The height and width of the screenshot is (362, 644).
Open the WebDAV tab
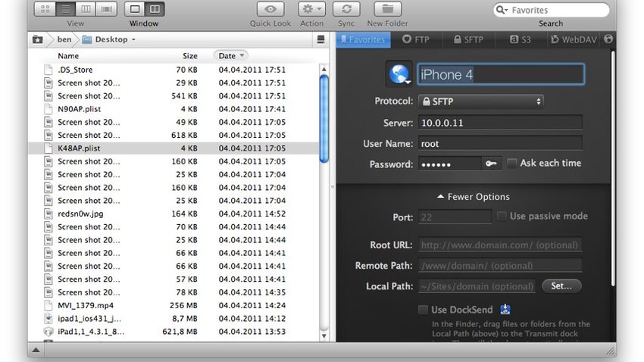(574, 39)
